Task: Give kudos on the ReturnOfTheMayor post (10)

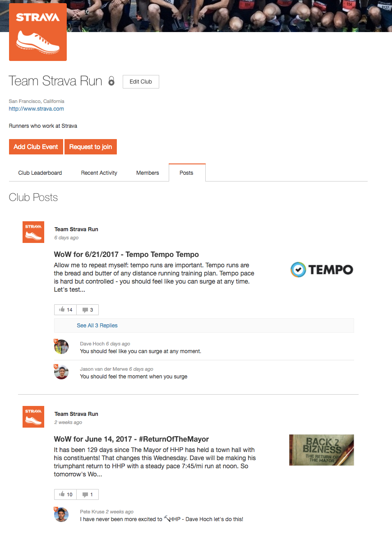Action: click(x=65, y=494)
